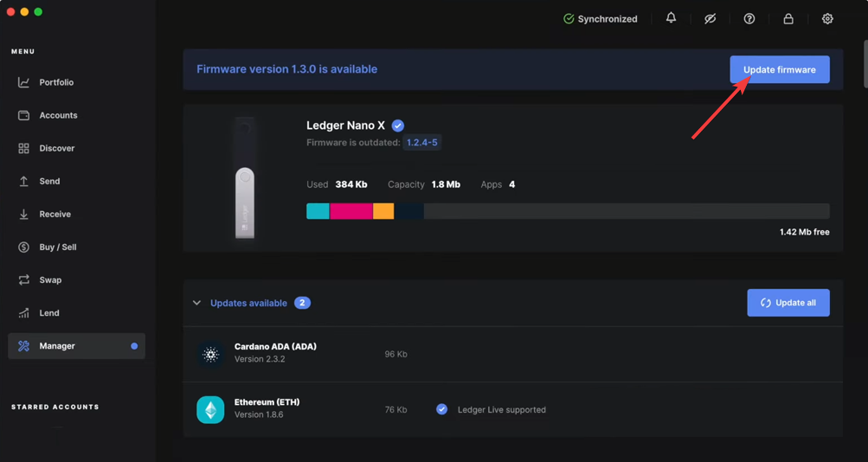Click the Ethereum app icon

210,409
